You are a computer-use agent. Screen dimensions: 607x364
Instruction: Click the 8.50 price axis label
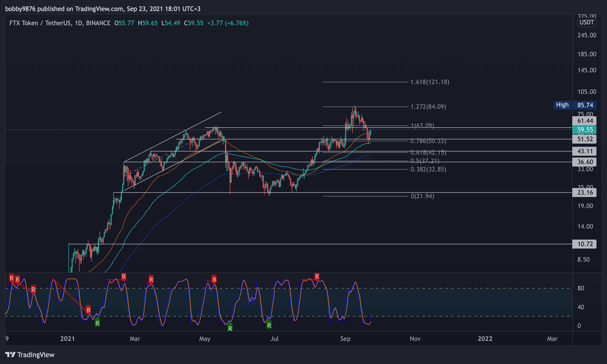[x=584, y=260]
